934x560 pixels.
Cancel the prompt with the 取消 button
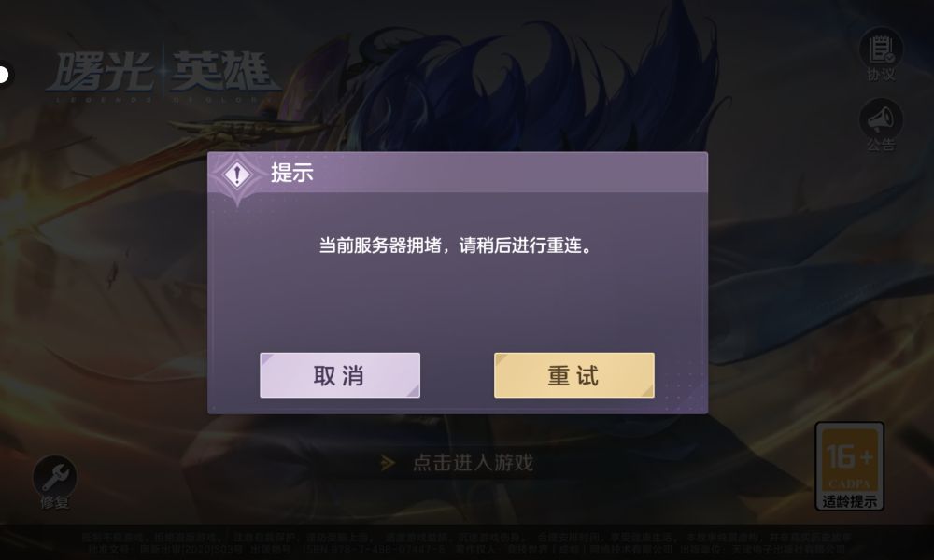[340, 375]
